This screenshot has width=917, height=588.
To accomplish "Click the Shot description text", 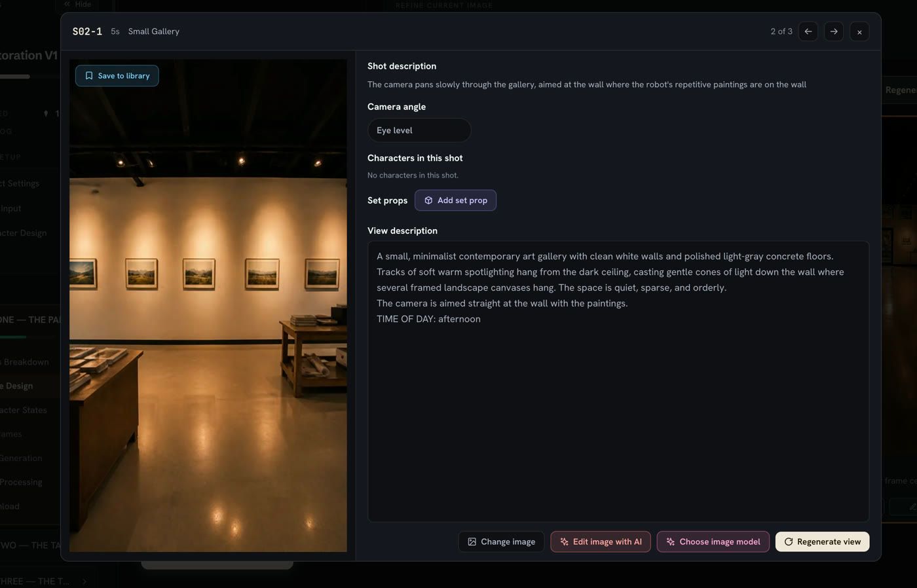I will click(587, 84).
